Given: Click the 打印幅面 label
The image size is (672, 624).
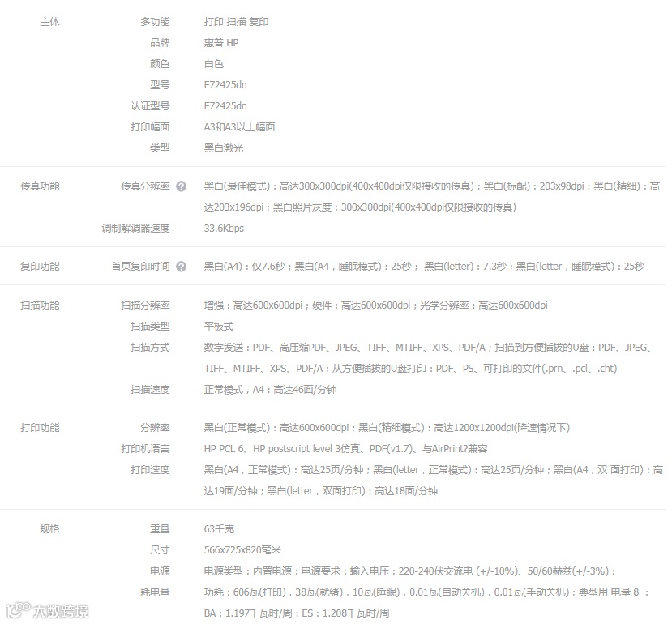Looking at the screenshot, I should 150,127.
